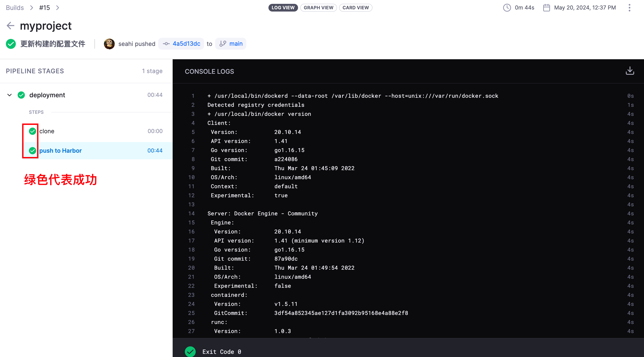Click the May 20, 2024, 12:37 PM date
The image size is (644, 357).
pos(585,8)
